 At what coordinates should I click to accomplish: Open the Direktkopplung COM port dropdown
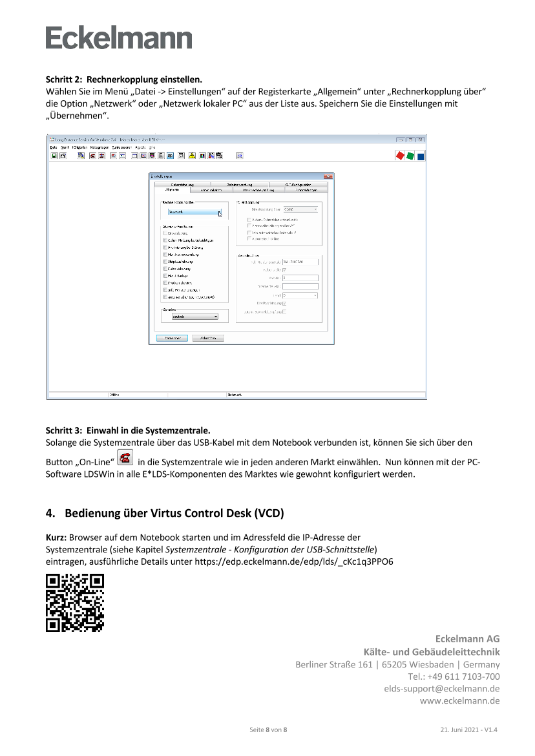coord(301,209)
